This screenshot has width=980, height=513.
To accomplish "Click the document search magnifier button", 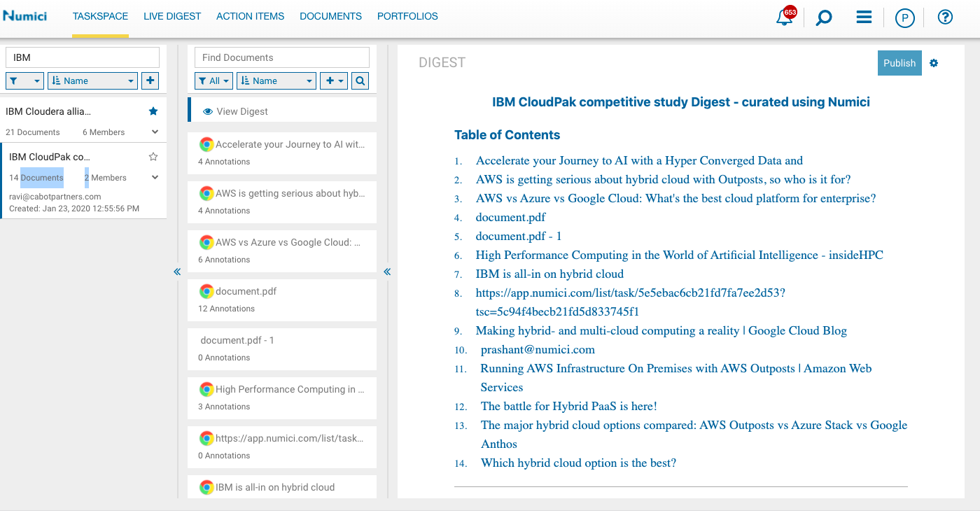I will (360, 80).
